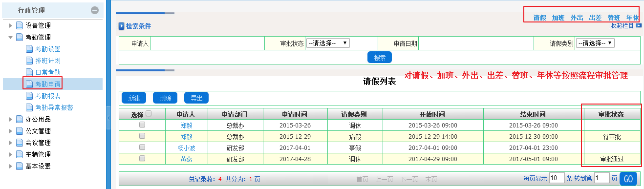Expand the 公文管理 tree node
Screen dimensions: 644x189
tap(10, 131)
